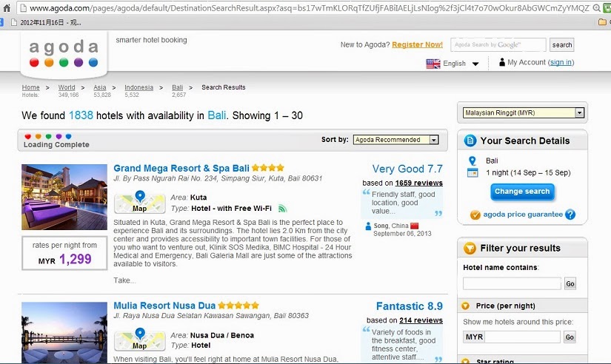Open the 1659 reviews link
The height and width of the screenshot is (364, 611).
tap(419, 183)
